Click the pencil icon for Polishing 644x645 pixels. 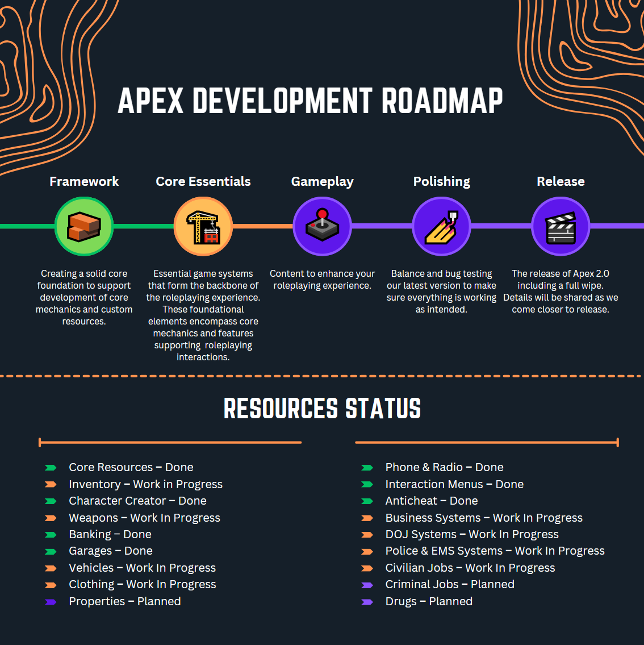[441, 226]
